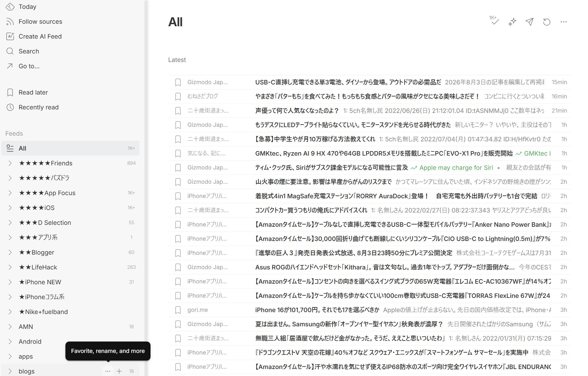Expand the Android folder chevron

(x=10, y=342)
